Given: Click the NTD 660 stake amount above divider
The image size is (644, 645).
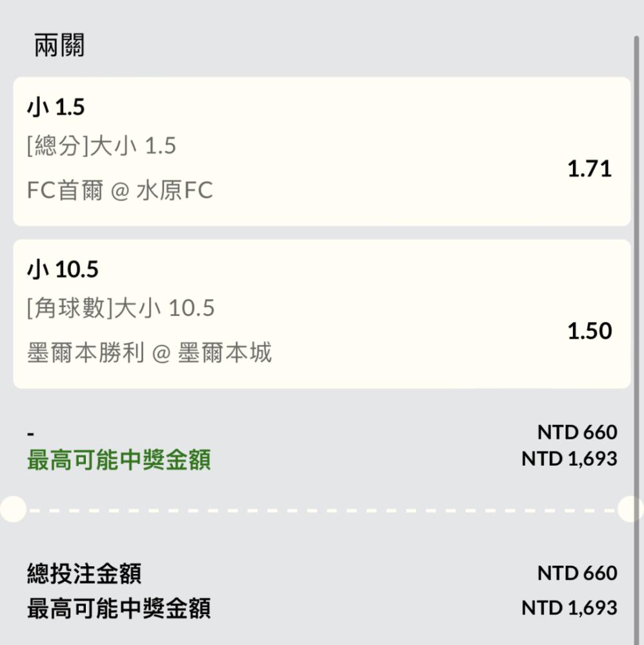Looking at the screenshot, I should coord(578,432).
